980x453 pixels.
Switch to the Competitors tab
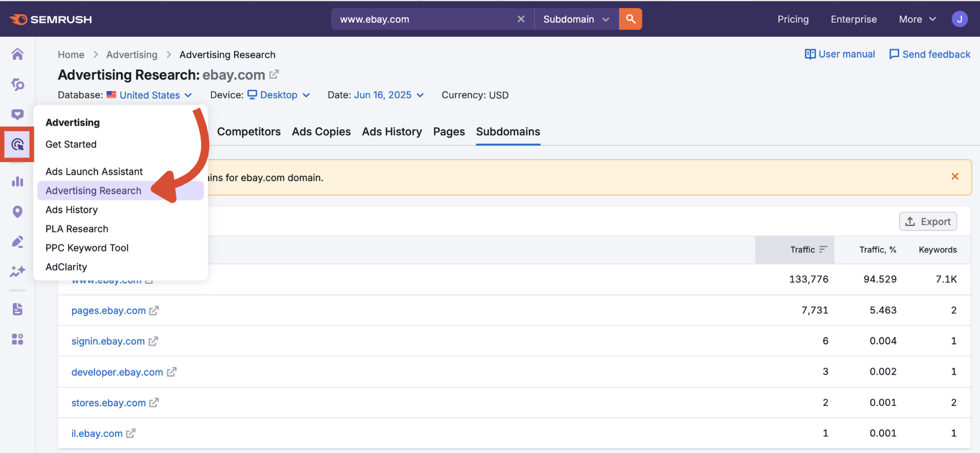249,132
